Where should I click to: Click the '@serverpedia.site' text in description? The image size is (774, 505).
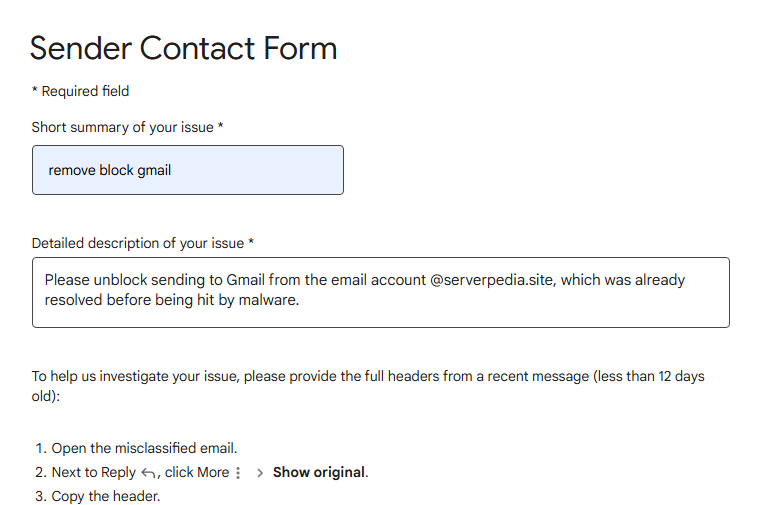491,280
